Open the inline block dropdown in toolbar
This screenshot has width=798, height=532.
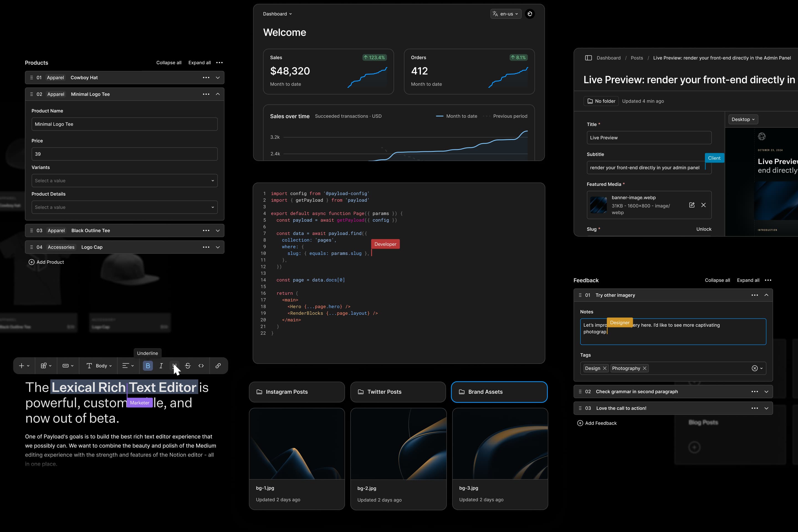(68, 366)
